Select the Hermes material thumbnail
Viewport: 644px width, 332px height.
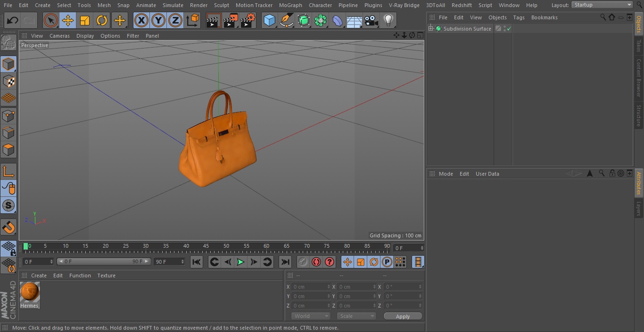click(30, 292)
